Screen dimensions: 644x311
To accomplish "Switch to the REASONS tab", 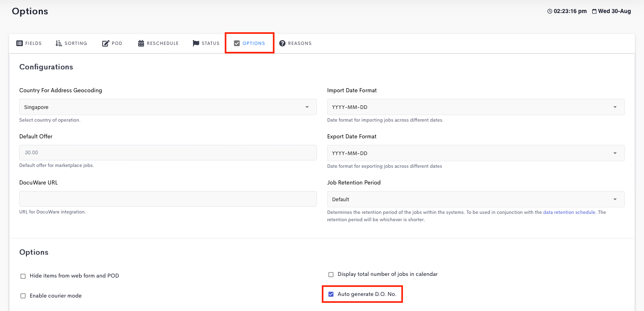I will 295,43.
